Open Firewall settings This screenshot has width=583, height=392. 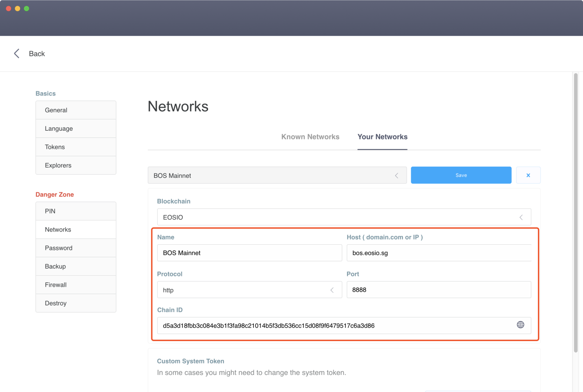[76, 285]
